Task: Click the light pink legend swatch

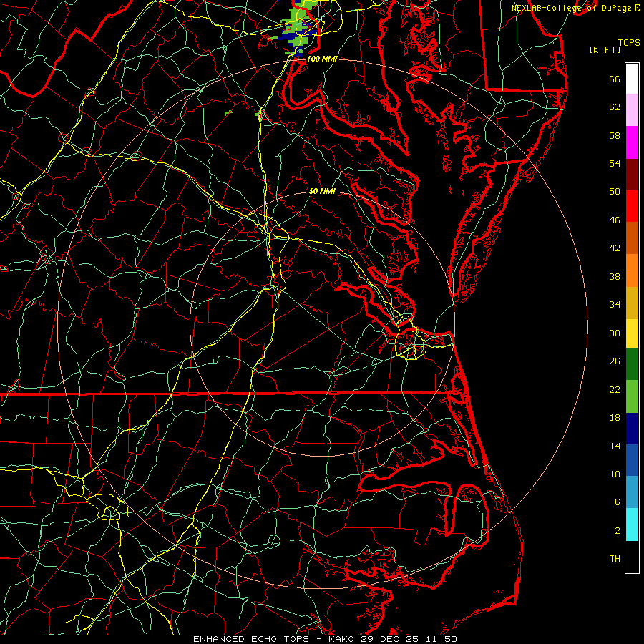Action: 632,110
